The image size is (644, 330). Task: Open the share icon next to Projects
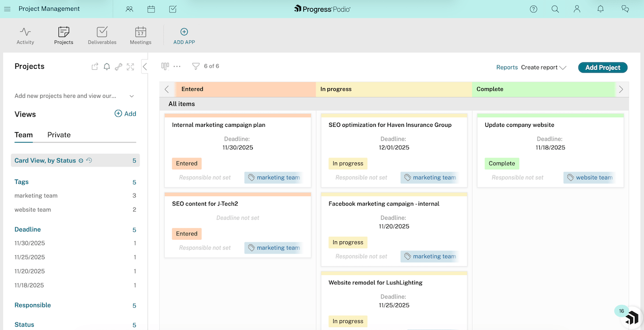(94, 66)
